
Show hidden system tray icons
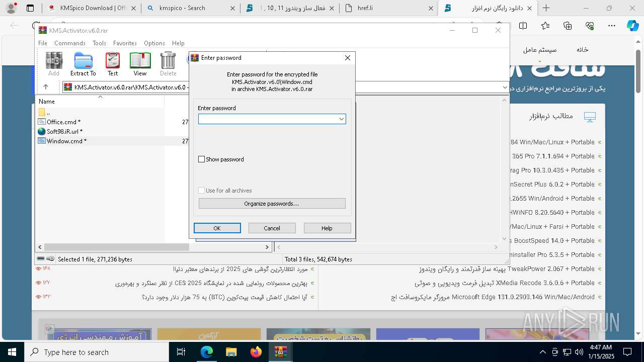click(x=542, y=352)
